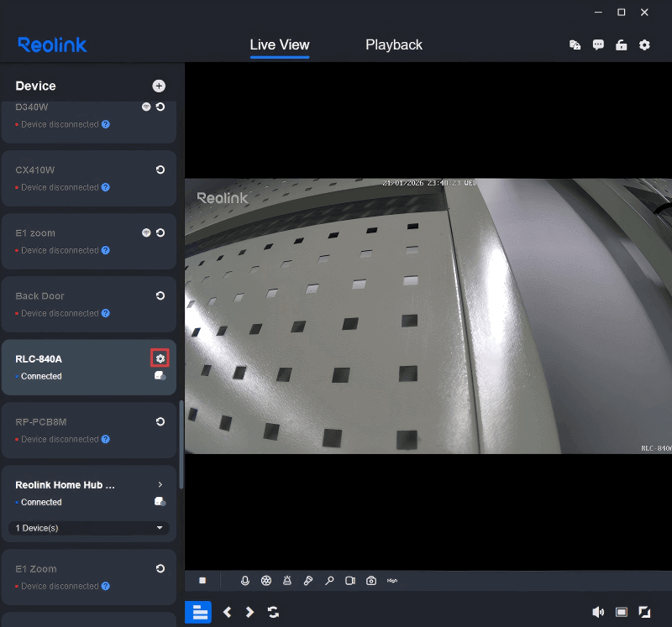This screenshot has width=672, height=627.
Task: Activate the two-way talk microphone
Action: (244, 580)
